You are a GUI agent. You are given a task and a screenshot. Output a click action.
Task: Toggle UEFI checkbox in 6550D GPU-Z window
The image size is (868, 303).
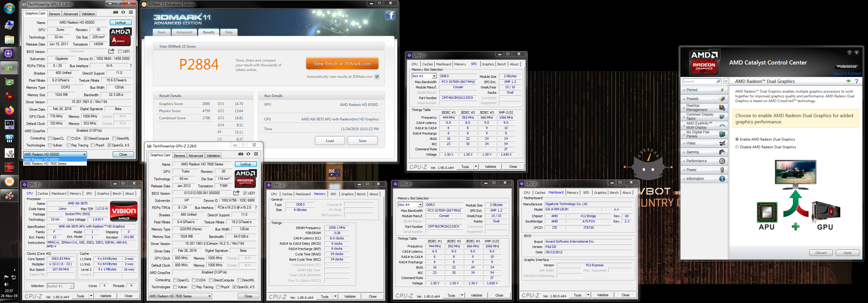(x=119, y=51)
